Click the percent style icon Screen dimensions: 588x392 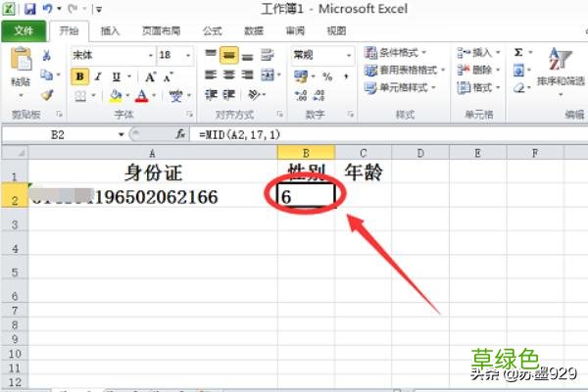tap(326, 75)
